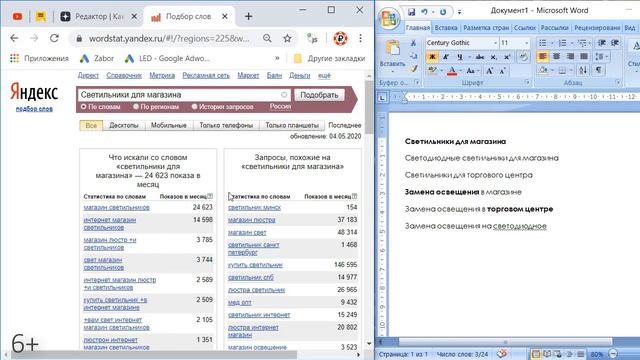The image size is (640, 360).
Task: Apply text highlight color in Word
Action: click(432, 71)
